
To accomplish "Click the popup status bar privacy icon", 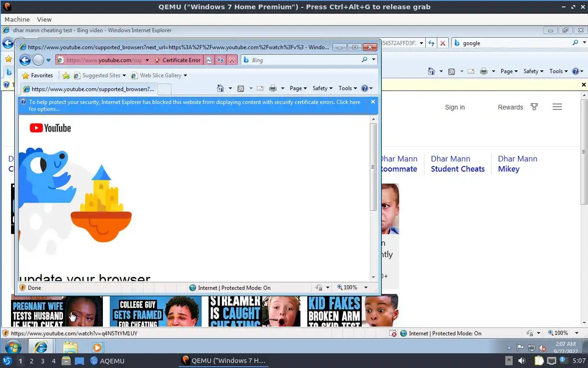I will tap(319, 287).
